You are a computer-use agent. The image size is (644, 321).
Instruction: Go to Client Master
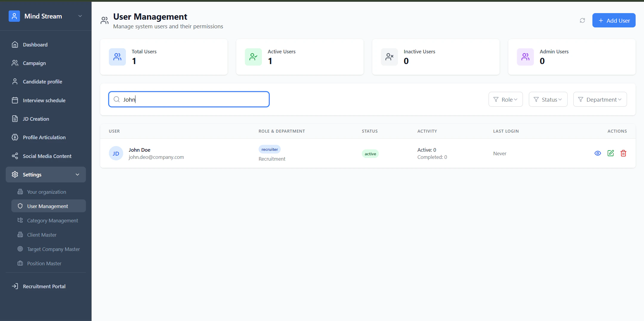tap(49, 235)
